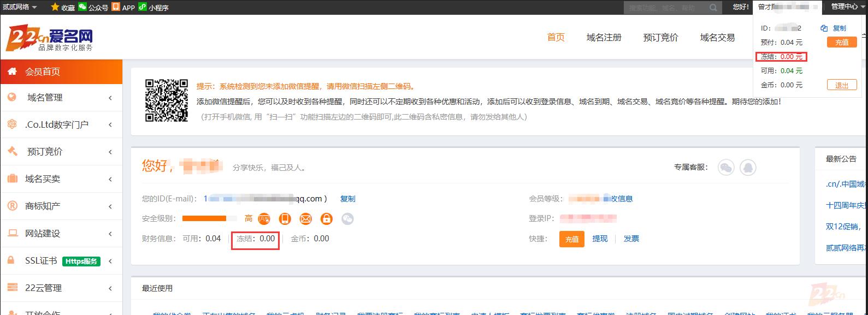Click the first orange security level icon

(x=264, y=219)
